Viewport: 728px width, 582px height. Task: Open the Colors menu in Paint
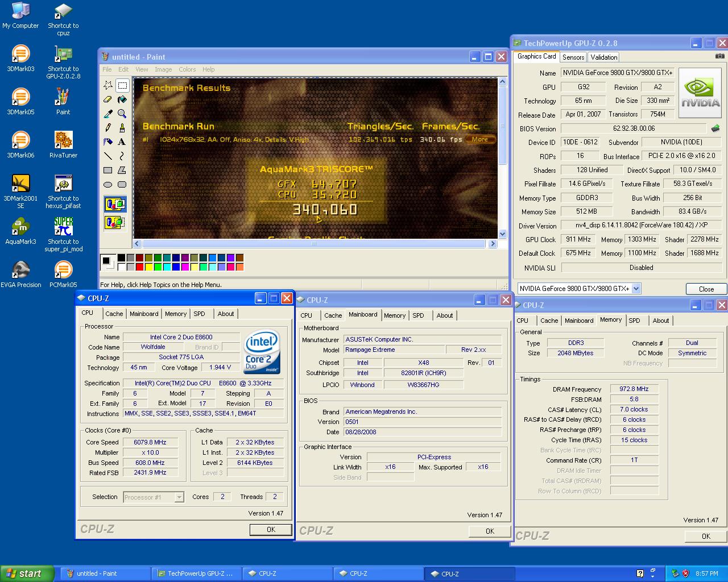[187, 69]
